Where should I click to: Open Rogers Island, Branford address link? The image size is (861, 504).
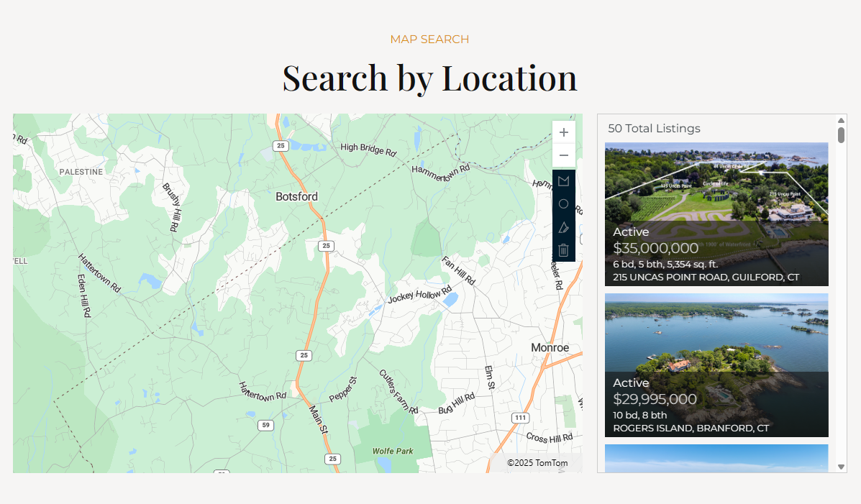tap(691, 428)
